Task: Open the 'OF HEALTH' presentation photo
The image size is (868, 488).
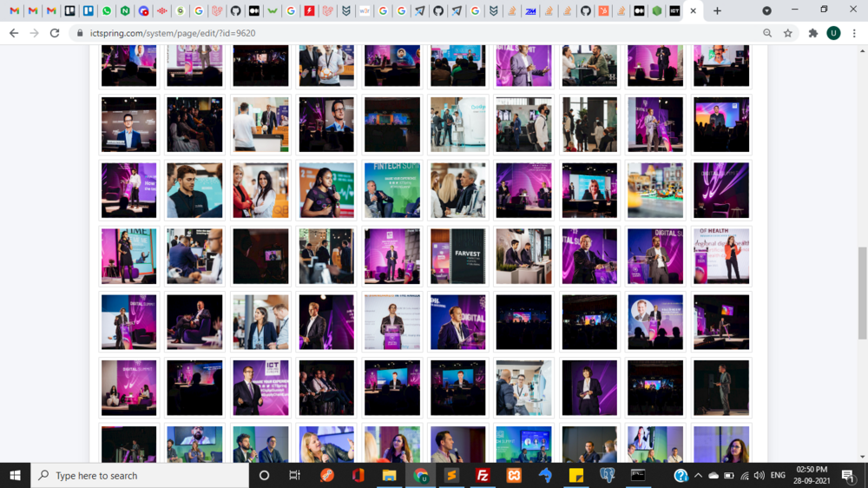Action: pos(721,256)
